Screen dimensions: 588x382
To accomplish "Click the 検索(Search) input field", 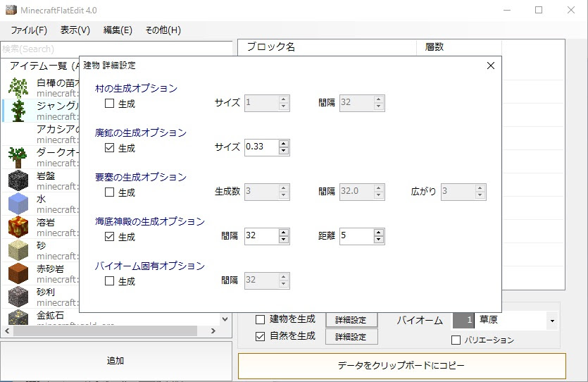I will (116, 49).
